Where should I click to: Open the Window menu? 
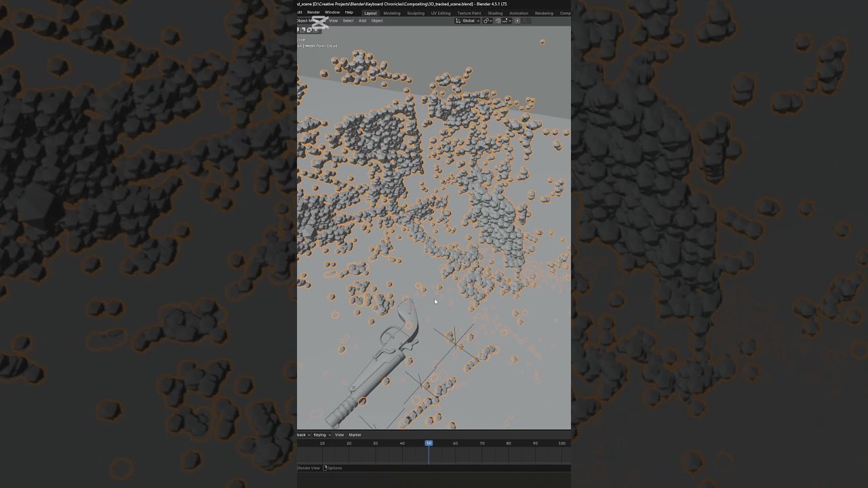[332, 12]
